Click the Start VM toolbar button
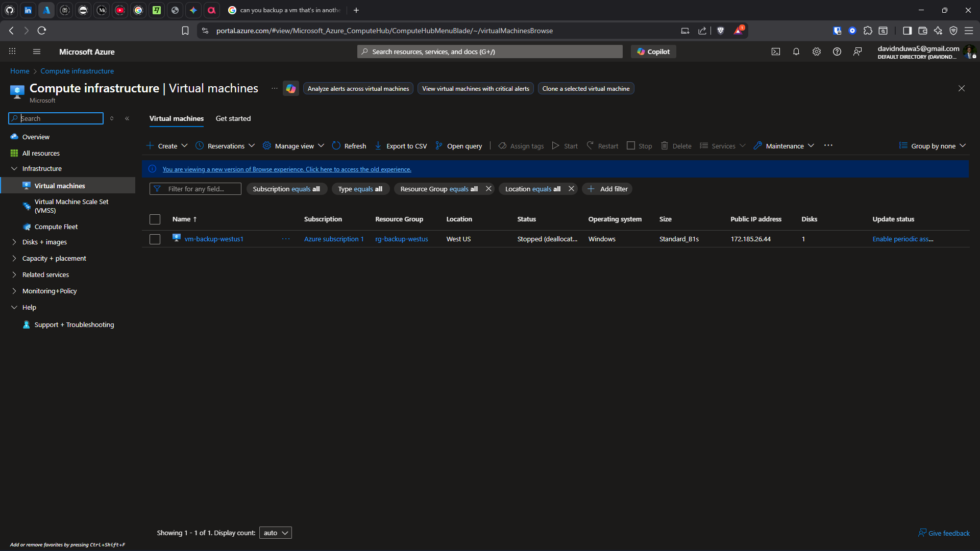The height and width of the screenshot is (551, 980). (565, 146)
